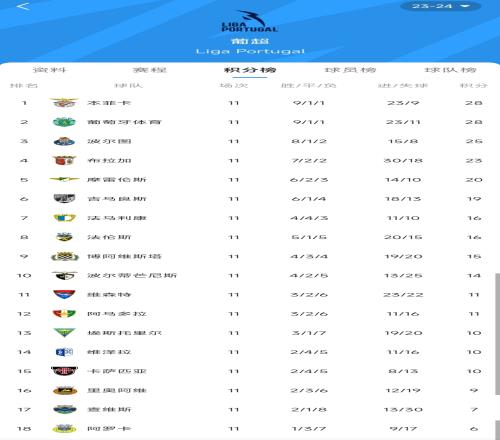Select the 积分榜 tab

coord(250,70)
